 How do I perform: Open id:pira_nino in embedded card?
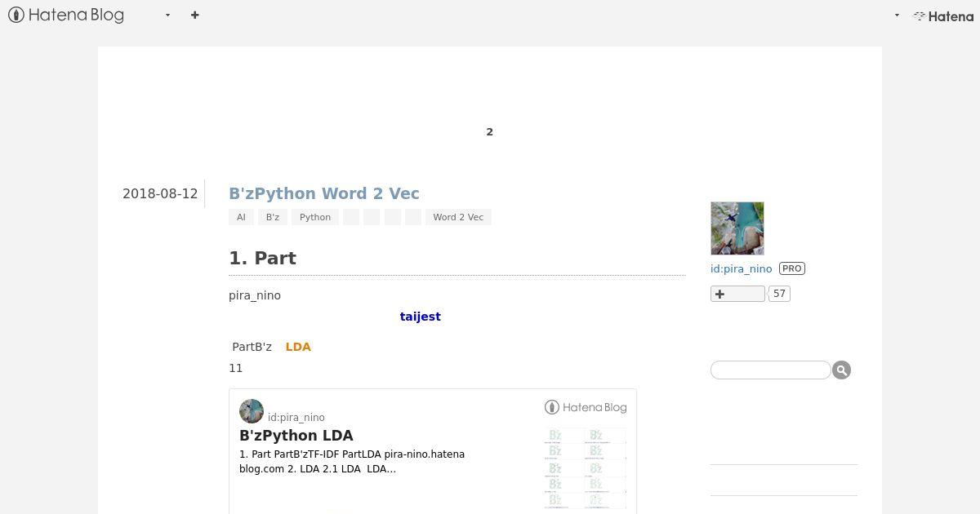coord(296,418)
